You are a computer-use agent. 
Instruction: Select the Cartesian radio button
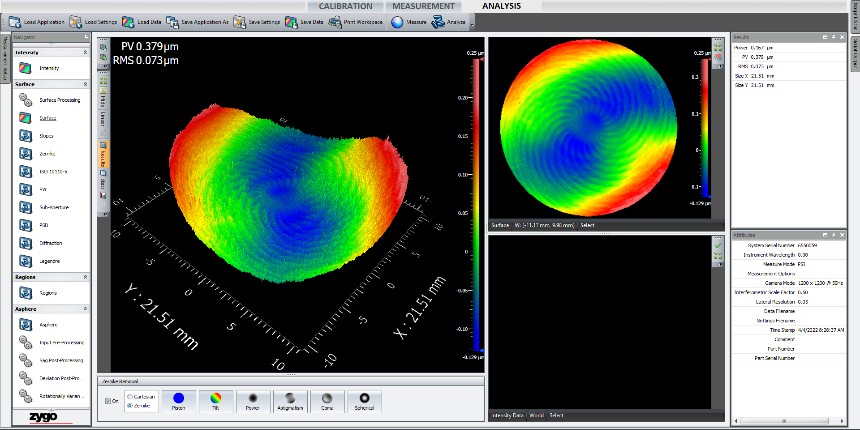pyautogui.click(x=129, y=395)
